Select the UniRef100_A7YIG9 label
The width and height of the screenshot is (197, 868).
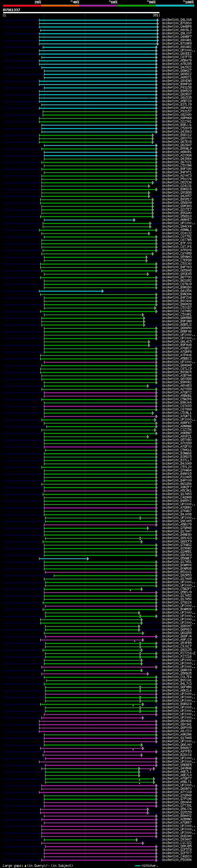tap(177, 792)
